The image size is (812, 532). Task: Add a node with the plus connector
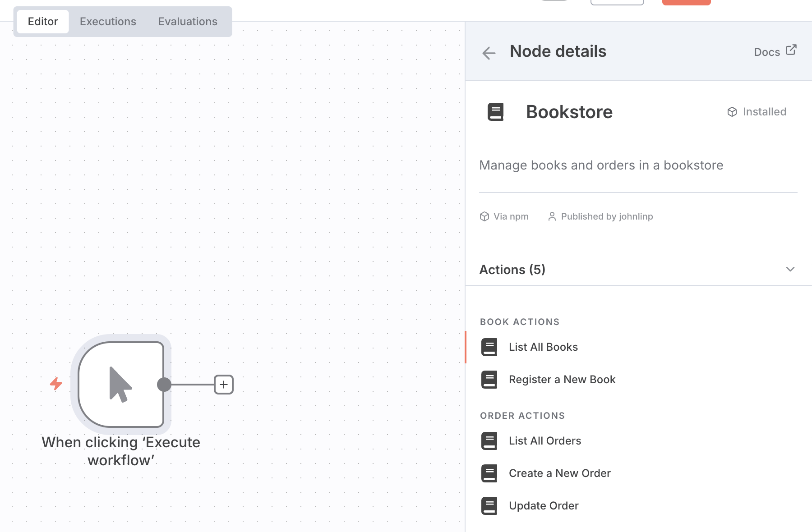[x=224, y=385]
